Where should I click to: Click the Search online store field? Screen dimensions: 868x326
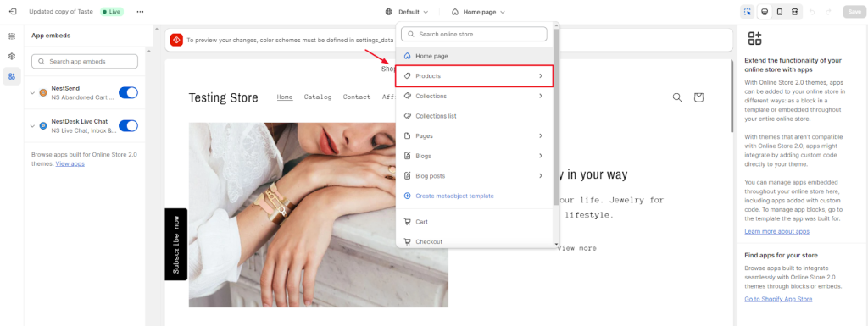click(474, 34)
